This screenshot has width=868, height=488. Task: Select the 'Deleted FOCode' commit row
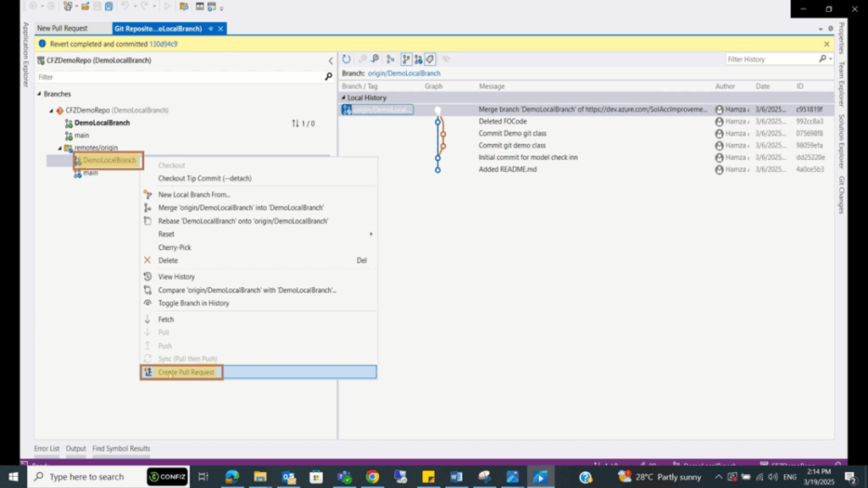[586, 122]
